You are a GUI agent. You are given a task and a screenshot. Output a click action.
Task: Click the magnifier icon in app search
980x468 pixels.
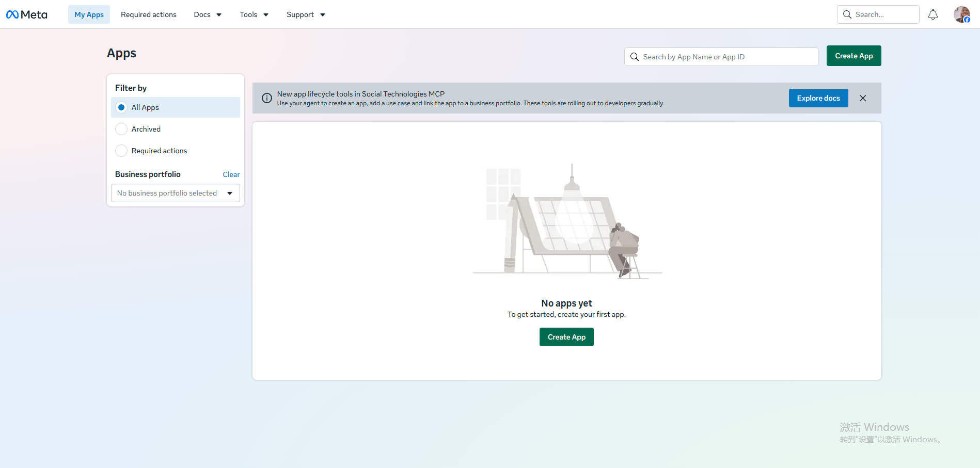click(635, 57)
